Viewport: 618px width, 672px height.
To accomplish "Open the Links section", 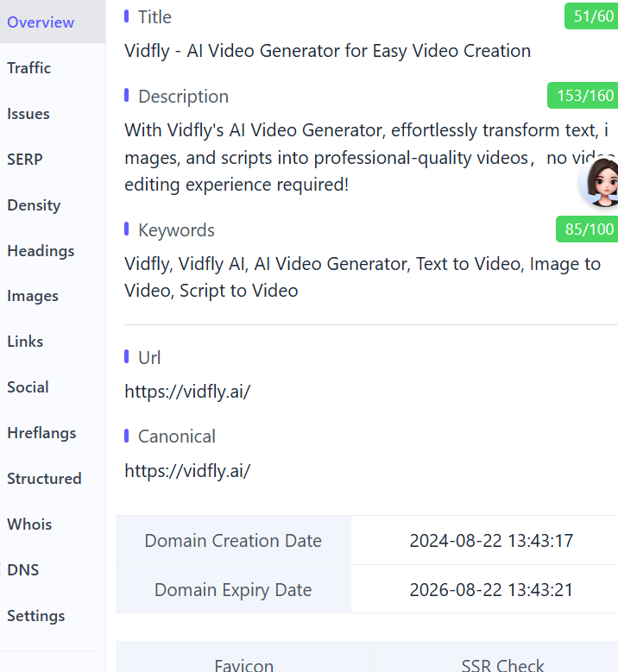I will point(25,342).
